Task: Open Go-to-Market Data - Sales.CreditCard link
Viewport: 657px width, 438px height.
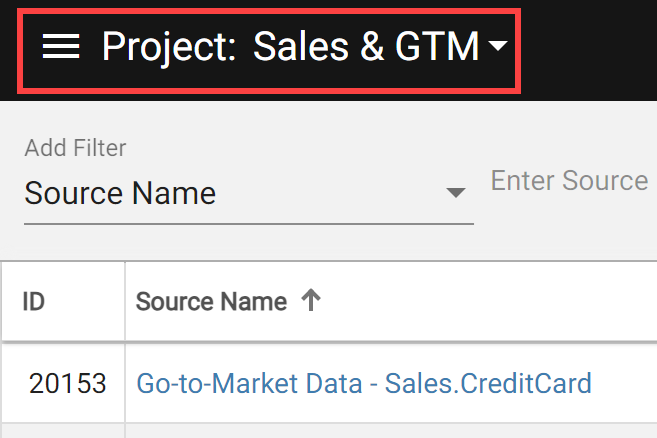Action: click(x=364, y=384)
